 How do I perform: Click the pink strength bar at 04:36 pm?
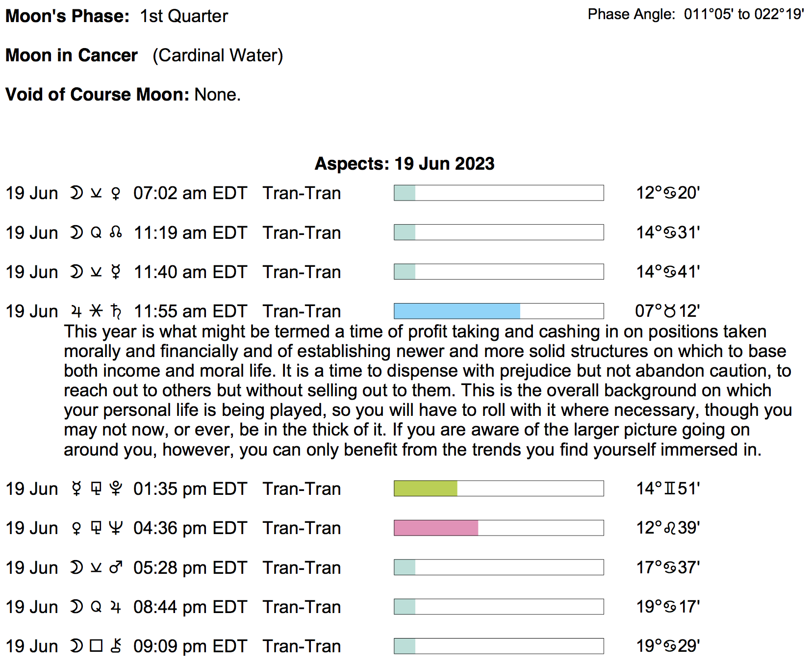(436, 528)
